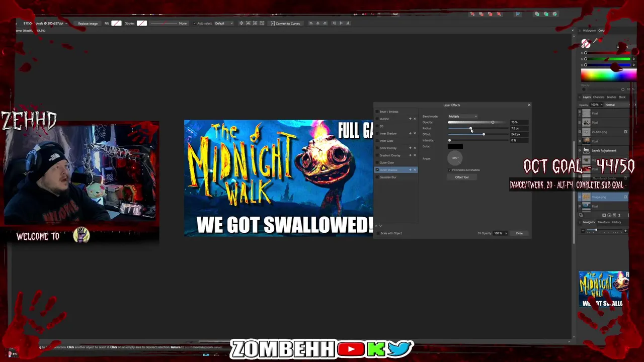644x362 pixels.
Task: Remove Color Overlay effect with X icon
Action: [415, 148]
